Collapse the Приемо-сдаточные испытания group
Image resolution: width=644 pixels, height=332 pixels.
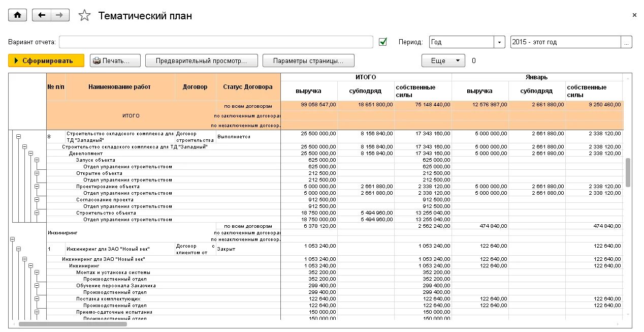point(37,312)
